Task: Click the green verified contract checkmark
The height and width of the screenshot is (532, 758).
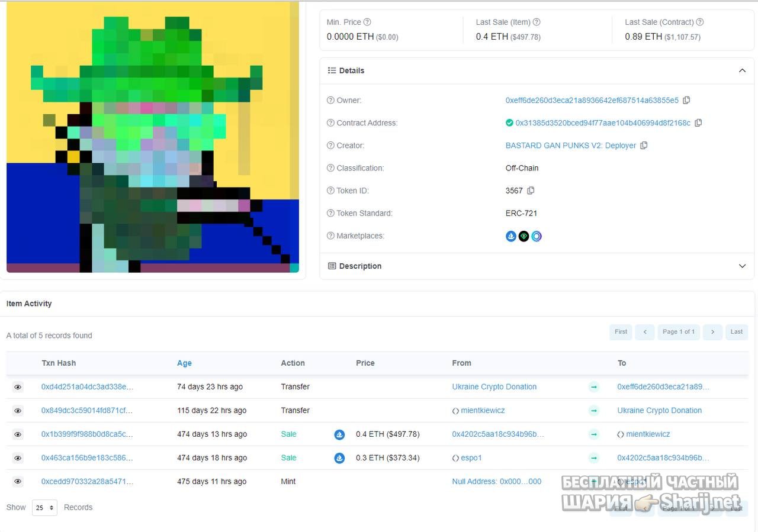Action: (x=509, y=123)
